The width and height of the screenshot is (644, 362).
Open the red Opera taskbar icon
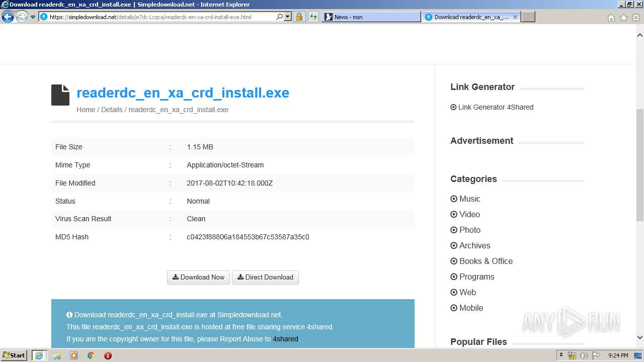coord(108,355)
